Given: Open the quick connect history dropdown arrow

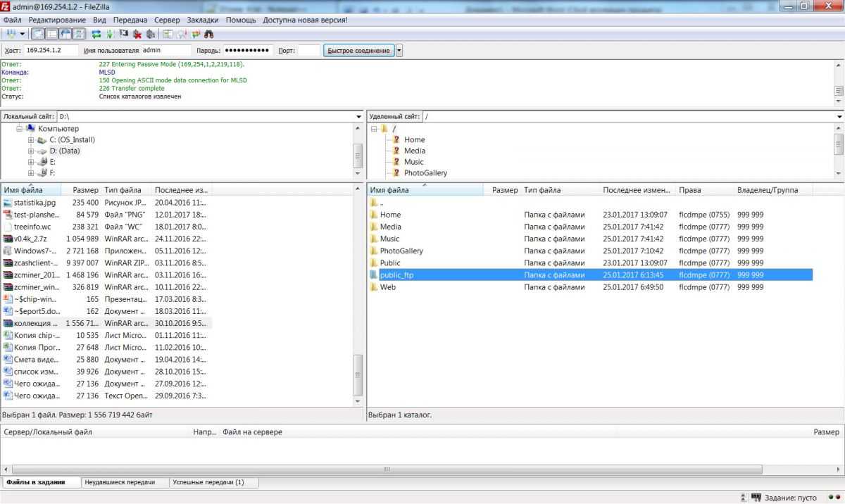Looking at the screenshot, I should (399, 51).
